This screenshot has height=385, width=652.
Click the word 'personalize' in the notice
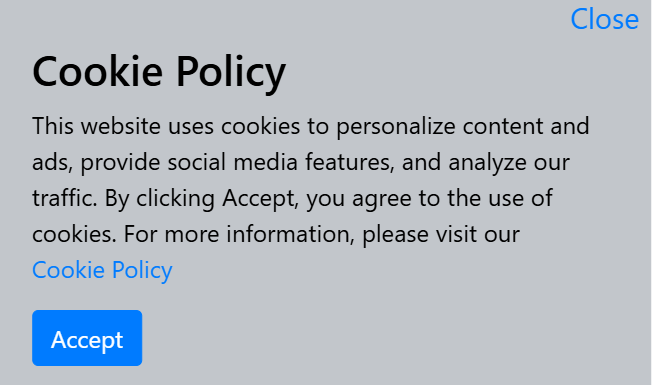[x=396, y=126]
